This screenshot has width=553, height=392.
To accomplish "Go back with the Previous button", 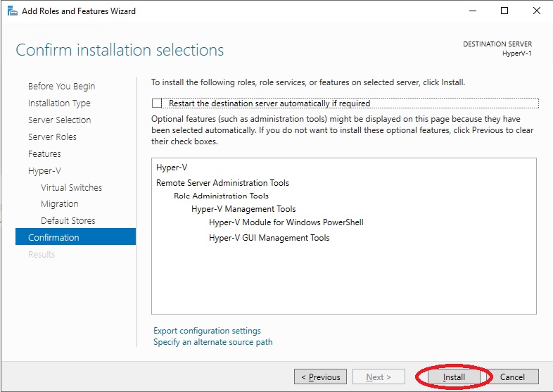I will (320, 377).
